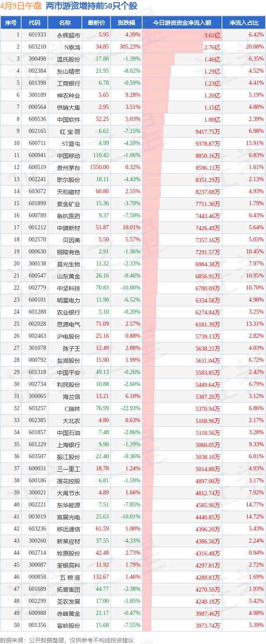The height and width of the screenshot is (644, 266).
Task: Select stock name C瑞林
Action: point(71,408)
